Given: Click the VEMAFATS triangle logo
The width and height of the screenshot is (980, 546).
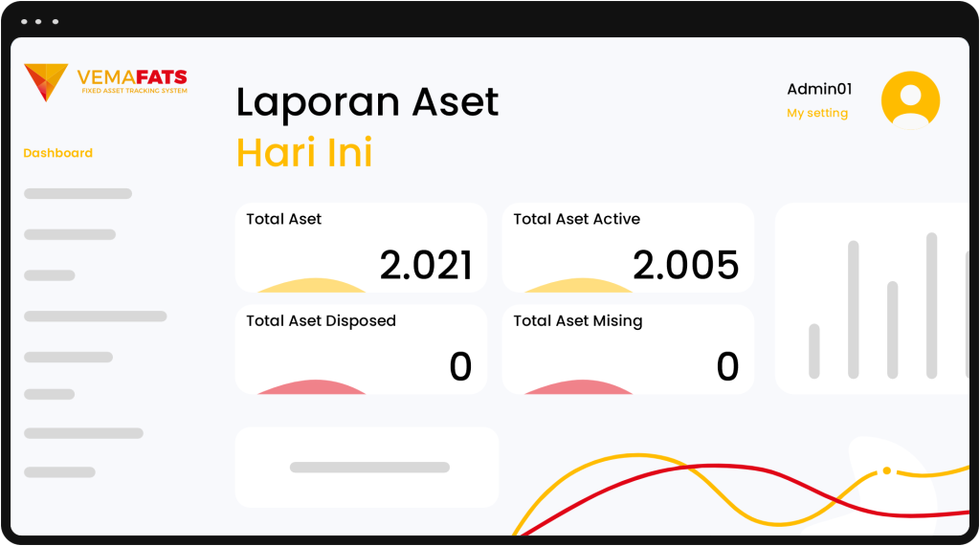Looking at the screenshot, I should [46, 82].
